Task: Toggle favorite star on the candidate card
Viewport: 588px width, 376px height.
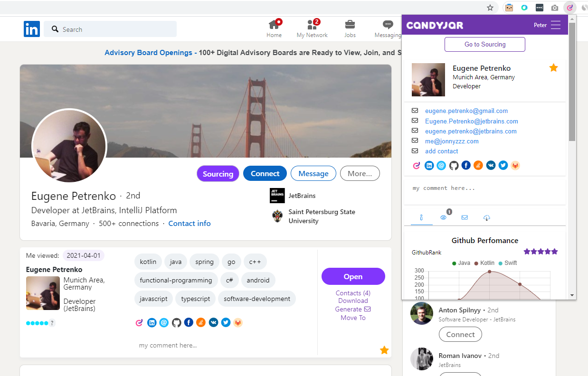Action: coord(384,350)
